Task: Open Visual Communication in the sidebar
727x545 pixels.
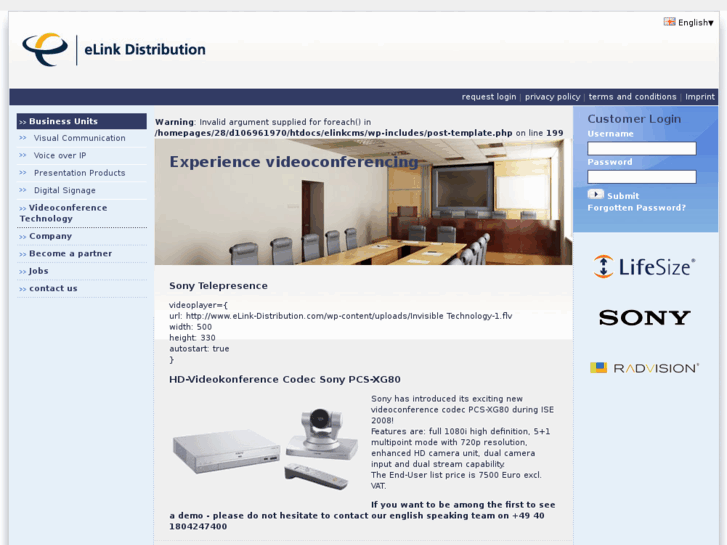Action: coord(79,138)
